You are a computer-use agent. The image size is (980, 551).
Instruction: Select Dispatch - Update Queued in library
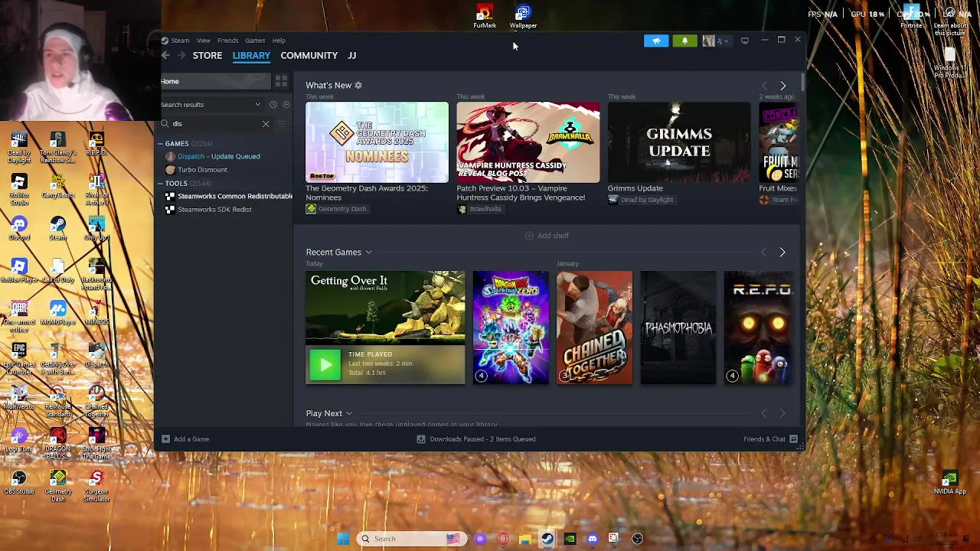pos(219,156)
